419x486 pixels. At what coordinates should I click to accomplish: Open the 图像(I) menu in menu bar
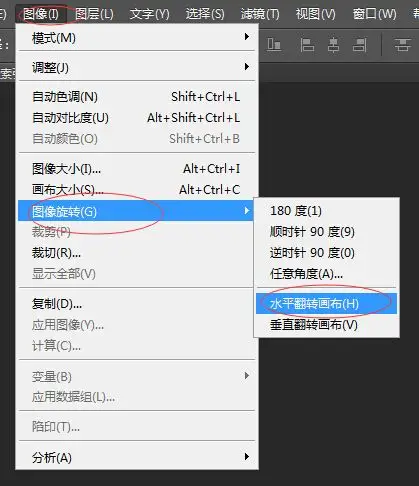click(x=41, y=14)
